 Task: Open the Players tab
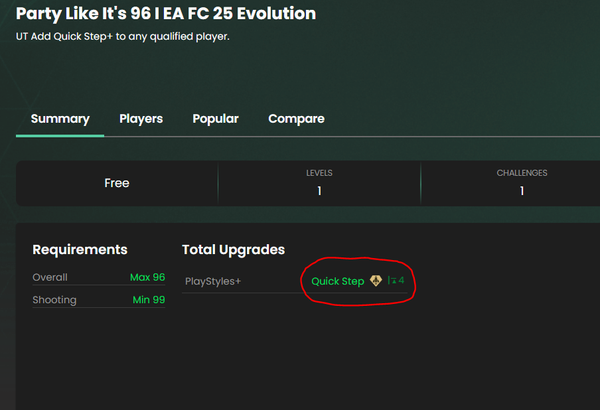point(141,119)
